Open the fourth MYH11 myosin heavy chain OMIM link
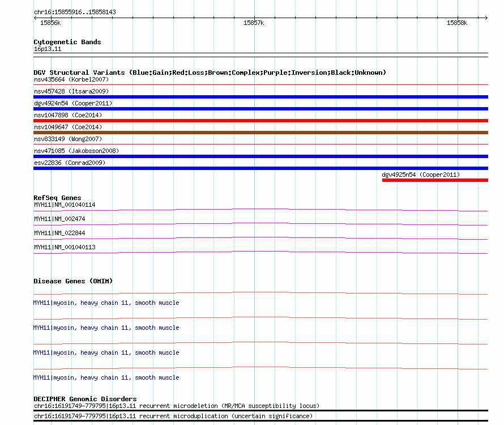This screenshot has width=504, height=425. pyautogui.click(x=106, y=378)
